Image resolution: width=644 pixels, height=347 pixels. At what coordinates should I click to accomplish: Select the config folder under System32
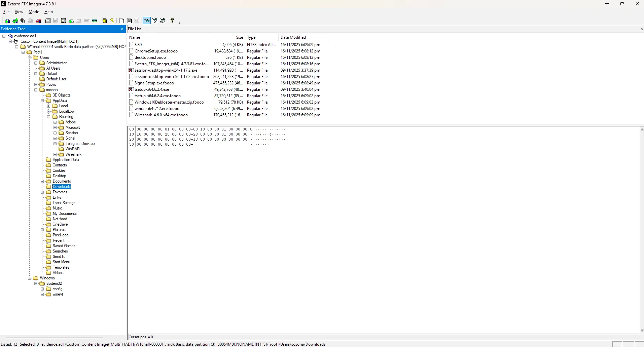tap(58, 289)
